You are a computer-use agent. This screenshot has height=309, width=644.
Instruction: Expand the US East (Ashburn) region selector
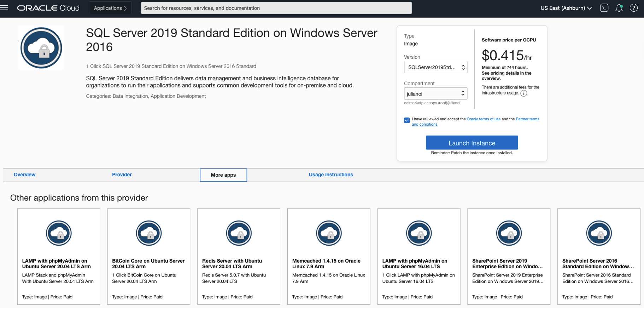[x=566, y=8]
